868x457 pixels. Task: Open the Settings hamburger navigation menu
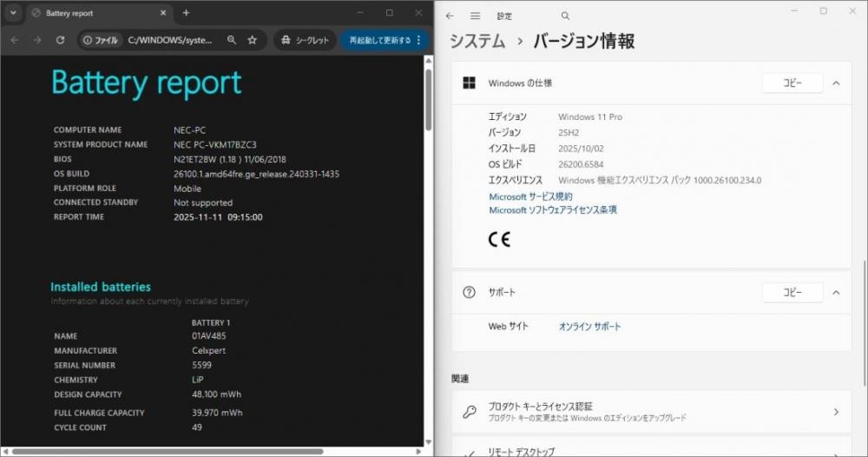click(475, 16)
